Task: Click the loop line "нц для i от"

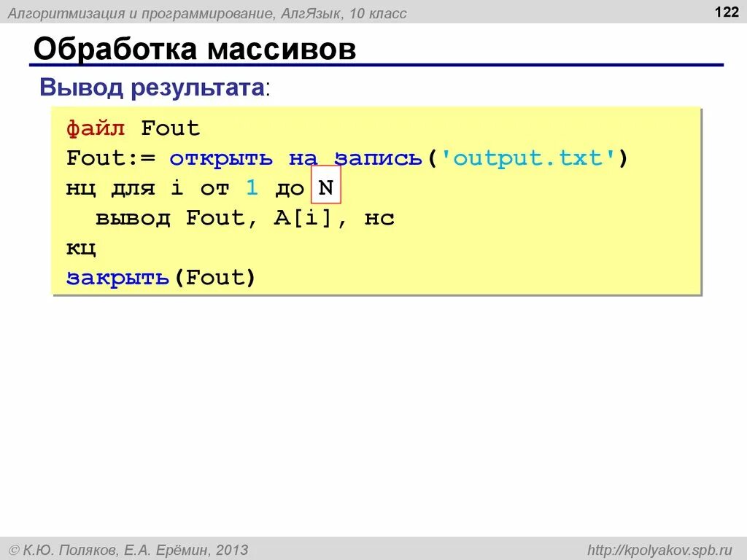Action: [147, 188]
